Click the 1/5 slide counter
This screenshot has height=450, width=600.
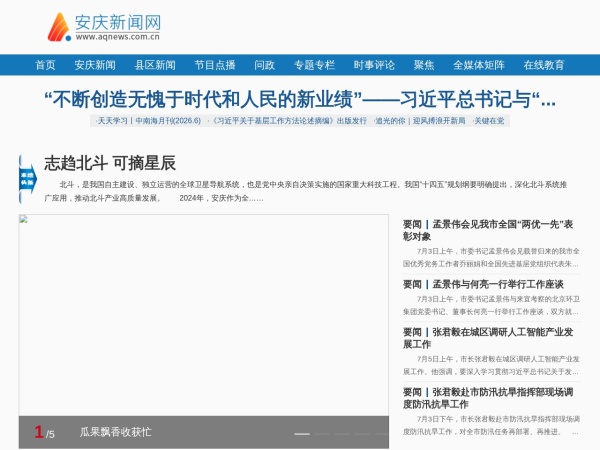tap(44, 432)
